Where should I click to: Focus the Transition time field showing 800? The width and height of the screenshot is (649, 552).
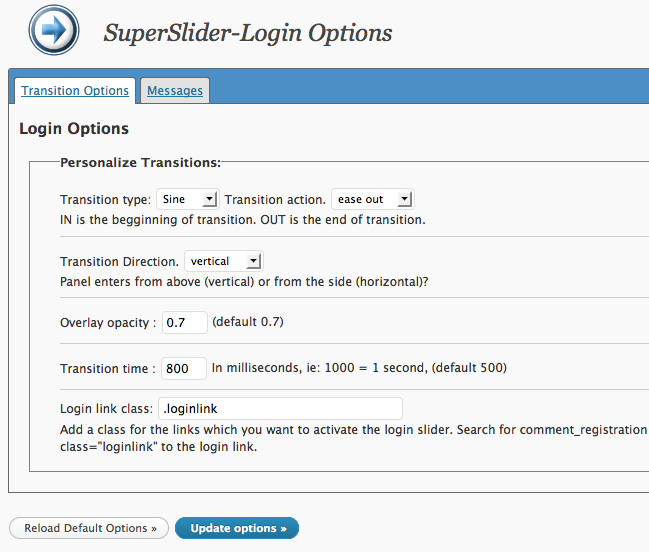coord(184,368)
